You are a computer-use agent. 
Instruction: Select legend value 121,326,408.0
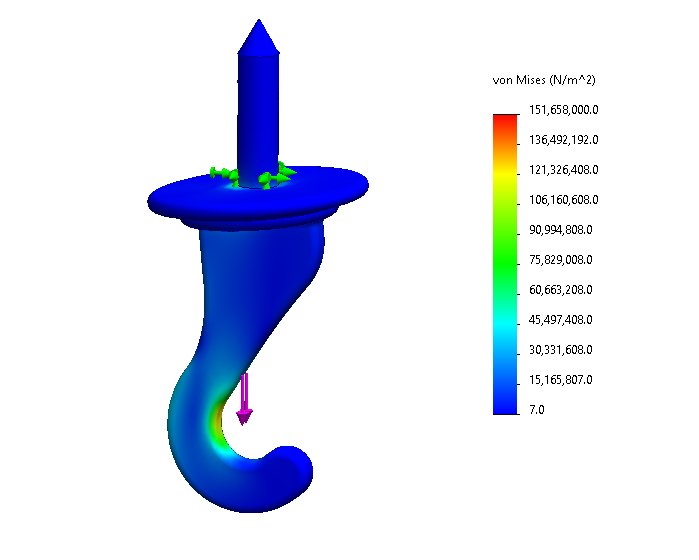click(563, 170)
